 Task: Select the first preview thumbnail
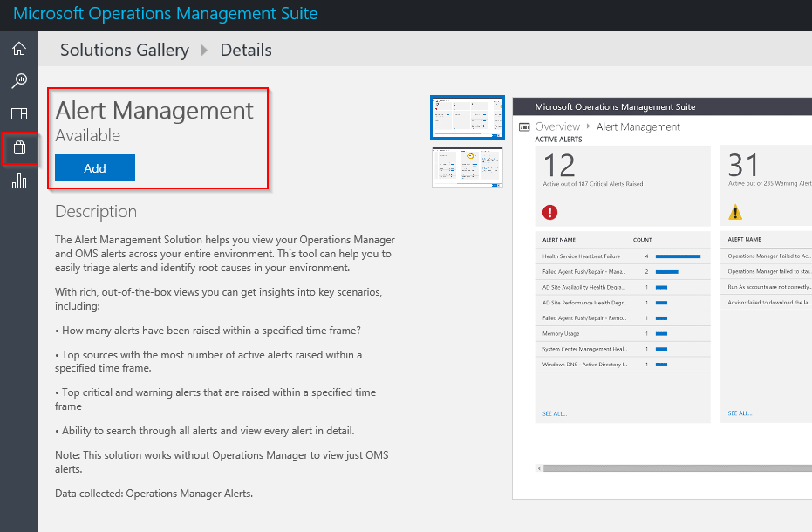coord(467,118)
